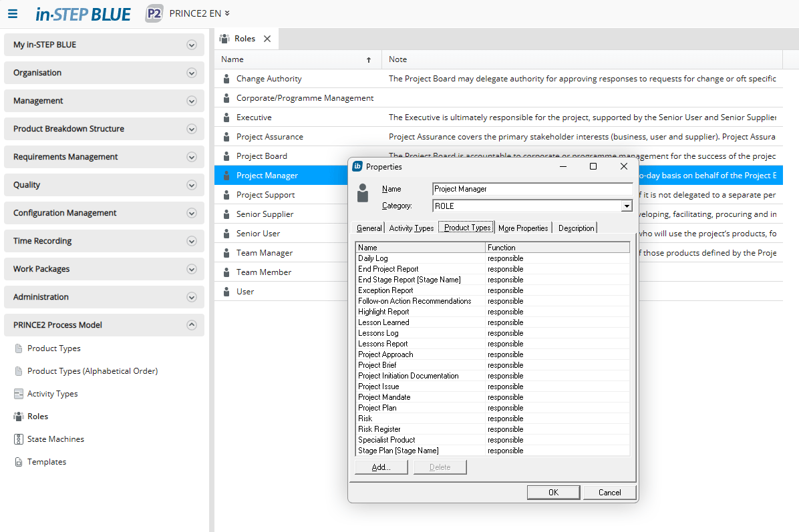Screen dimensions: 799x532
Task: Expand the Quality sidebar section
Action: 192,185
